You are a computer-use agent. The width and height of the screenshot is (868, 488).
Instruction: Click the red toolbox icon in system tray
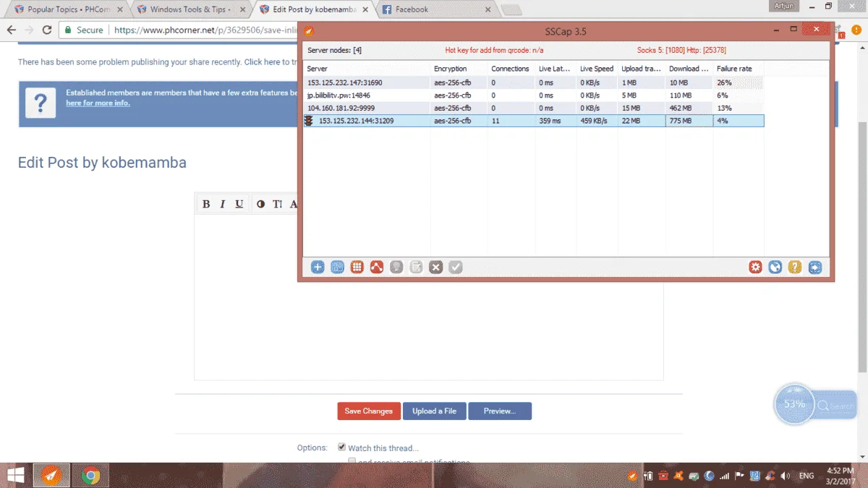point(663,476)
